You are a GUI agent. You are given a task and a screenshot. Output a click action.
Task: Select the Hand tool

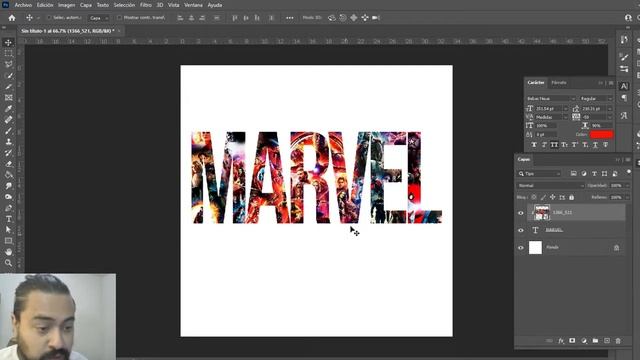[x=8, y=252]
